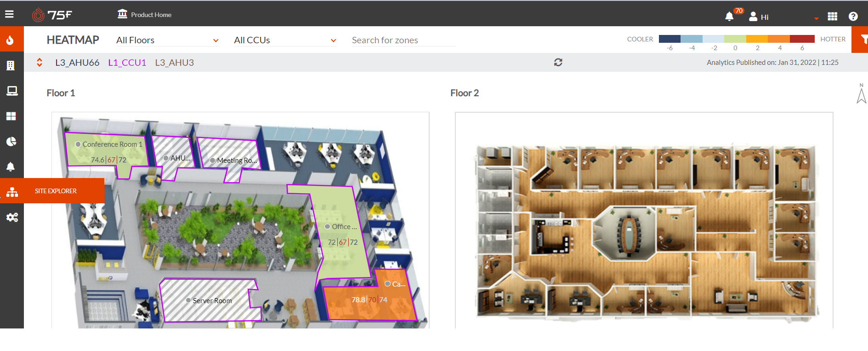Click the 75F logo
Screen dimensions: 868x351
click(52, 15)
